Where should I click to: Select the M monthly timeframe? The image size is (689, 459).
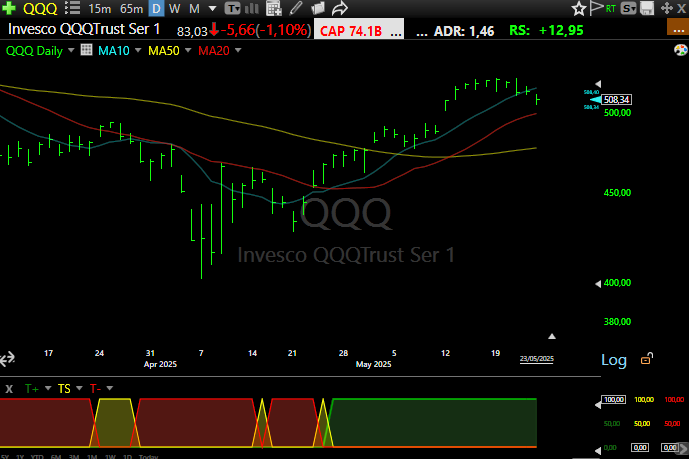tap(194, 8)
